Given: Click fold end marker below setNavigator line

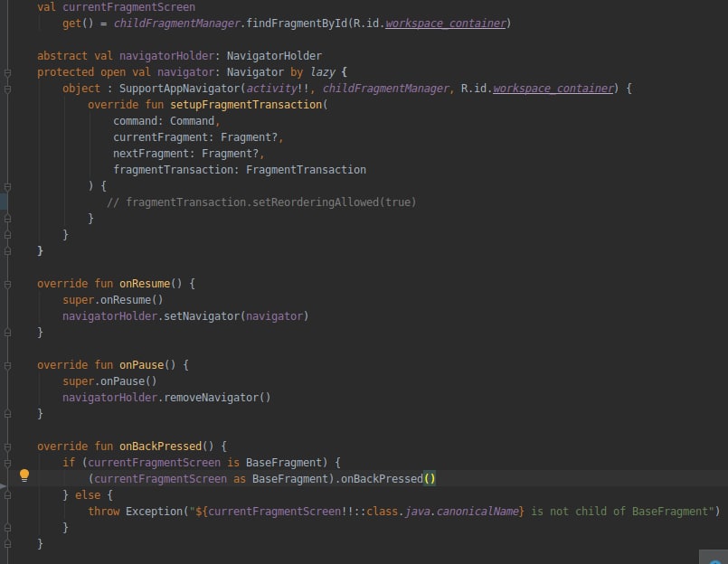Looking at the screenshot, I should click(x=7, y=333).
